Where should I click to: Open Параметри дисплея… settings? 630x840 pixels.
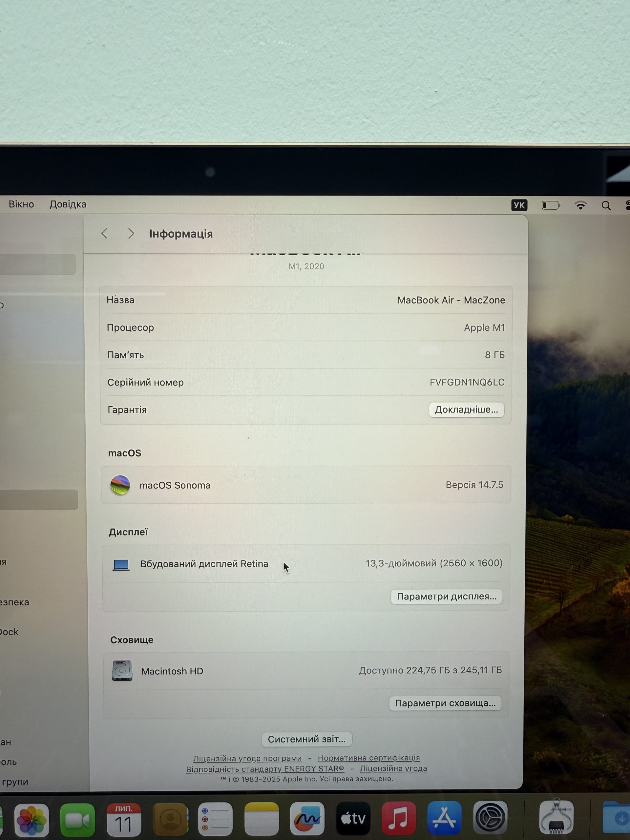tap(447, 597)
